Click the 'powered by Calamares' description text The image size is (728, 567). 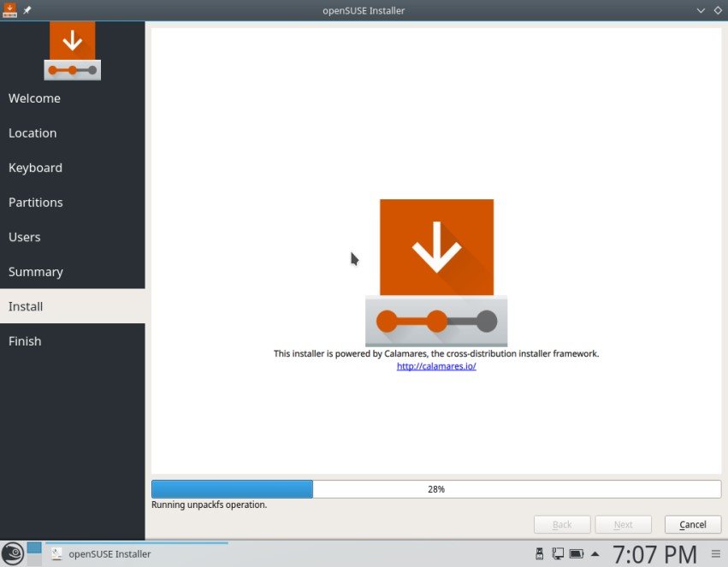(436, 353)
